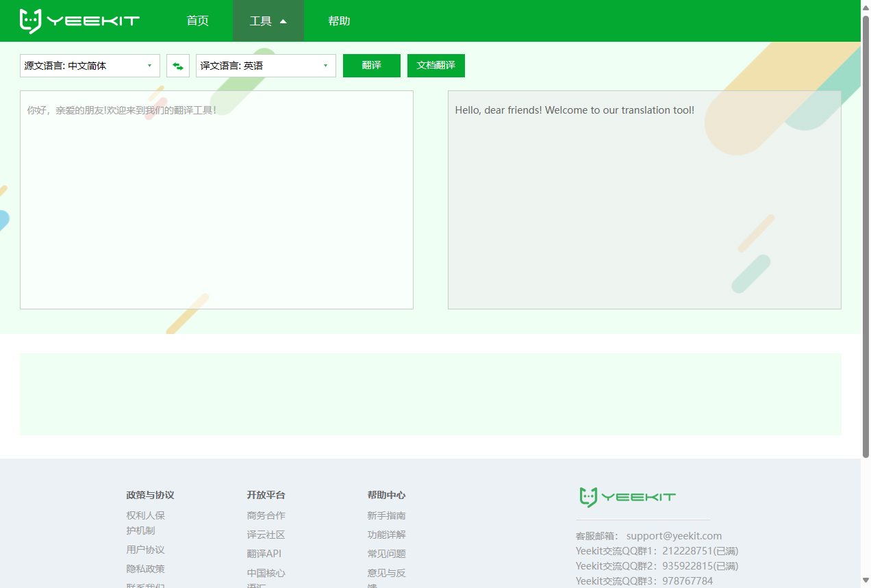This screenshot has width=871, height=588.
Task: Click the language swap arrows icon
Action: [177, 66]
